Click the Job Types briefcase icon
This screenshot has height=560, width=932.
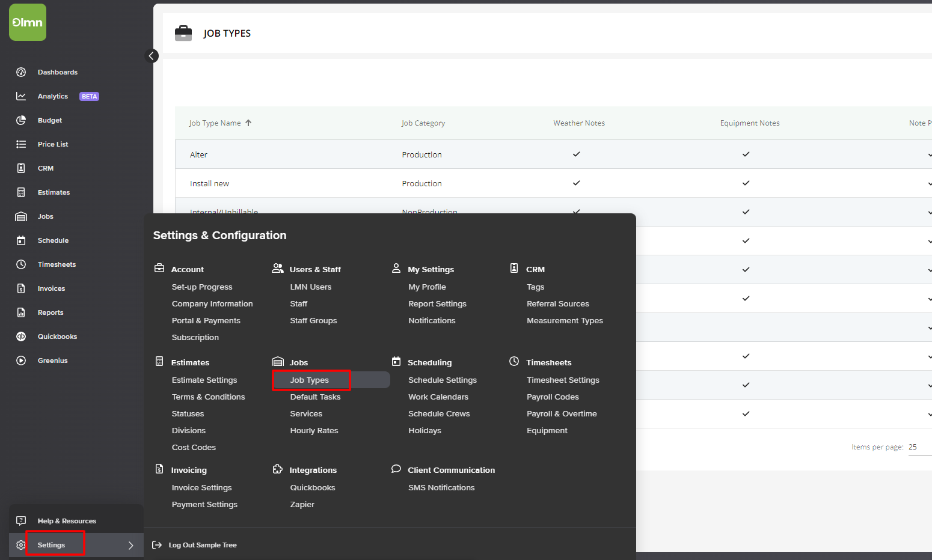[x=183, y=33]
